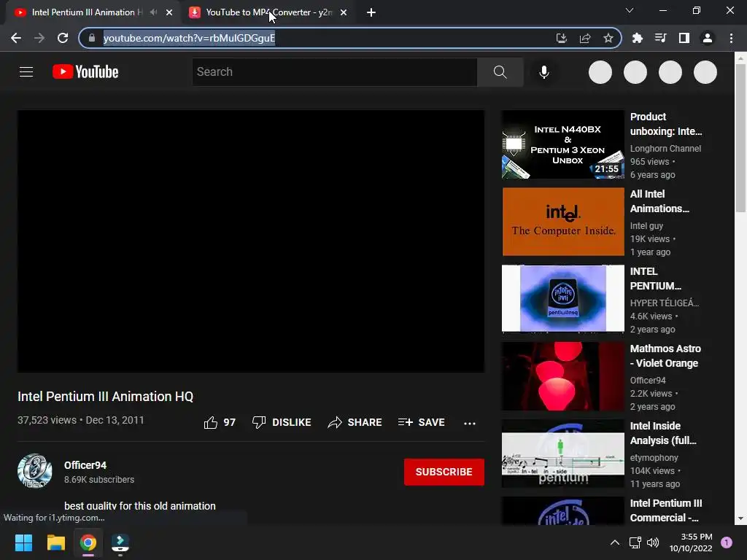This screenshot has width=747, height=560.
Task: Open Intel Inside Analysis video title
Action: click(x=663, y=433)
